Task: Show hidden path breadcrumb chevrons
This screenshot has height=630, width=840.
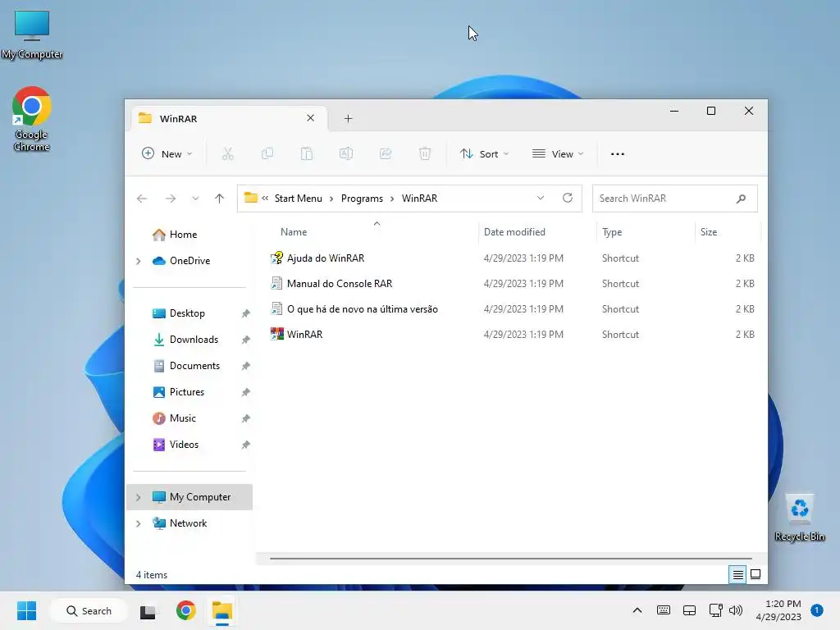Action: (265, 199)
